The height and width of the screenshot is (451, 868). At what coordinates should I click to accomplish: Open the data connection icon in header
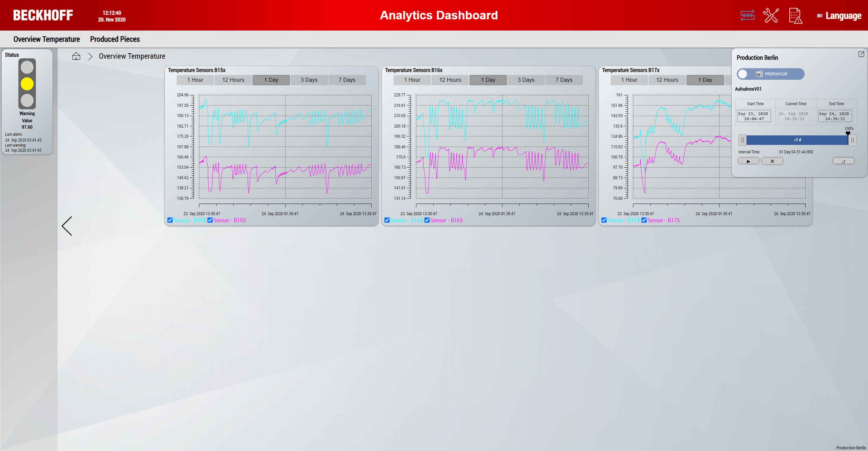point(747,15)
